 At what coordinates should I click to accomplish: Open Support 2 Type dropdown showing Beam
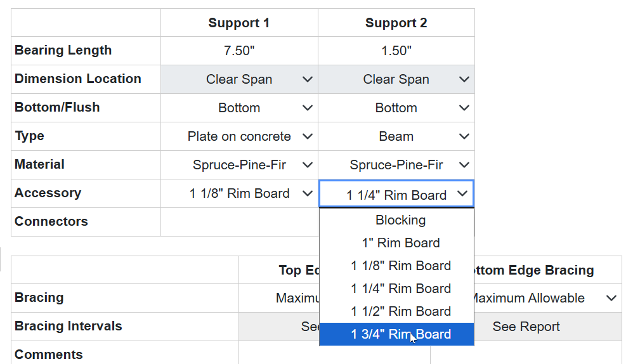tap(396, 136)
